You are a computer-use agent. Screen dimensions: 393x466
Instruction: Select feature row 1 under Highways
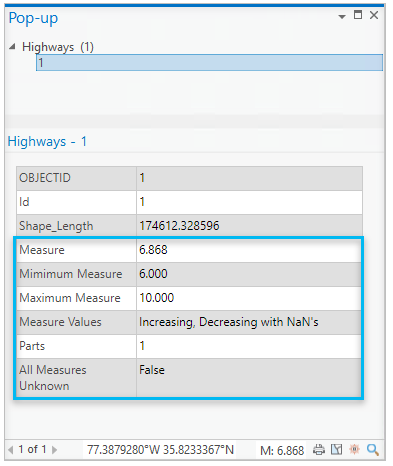point(209,63)
